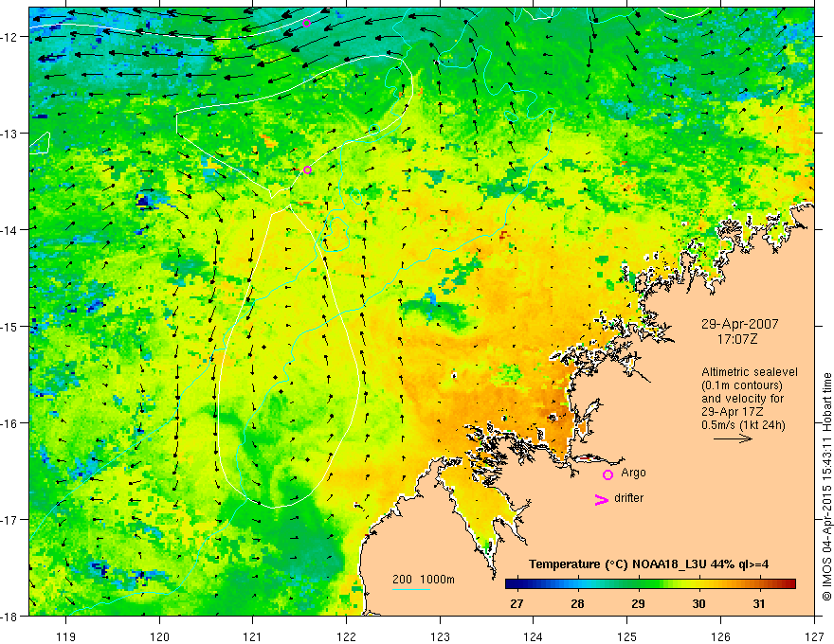The image size is (834, 644).
Task: Click the 'drifter' legend label
Action: point(628,498)
